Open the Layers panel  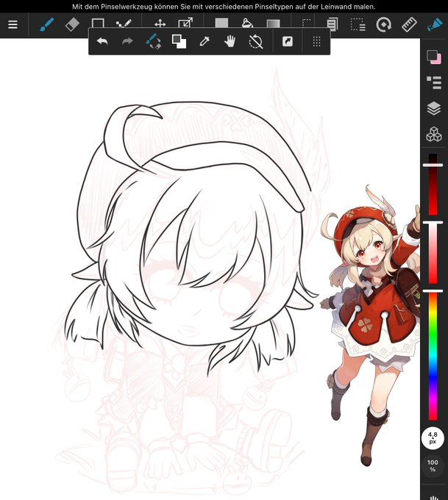pyautogui.click(x=434, y=108)
